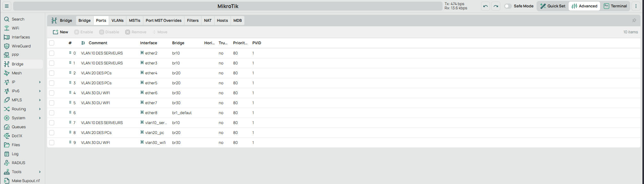The width and height of the screenshot is (644, 184).
Task: Open the Filters tab
Action: point(193,21)
